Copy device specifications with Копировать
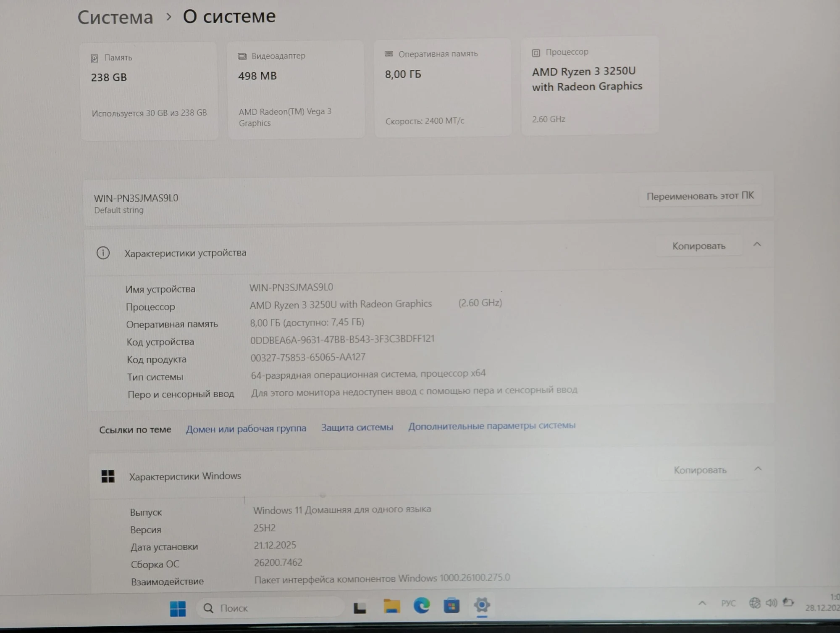This screenshot has height=633, width=840. click(x=699, y=246)
